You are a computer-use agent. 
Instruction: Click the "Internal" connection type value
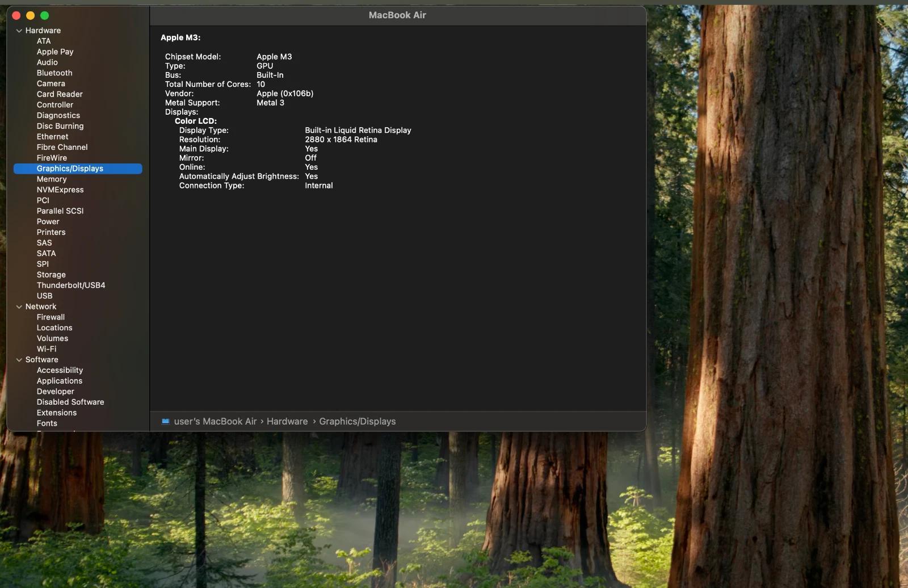319,186
